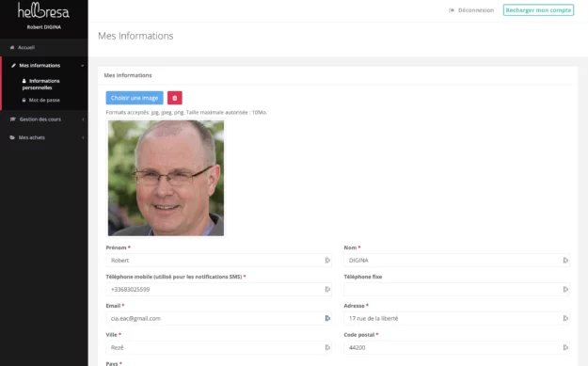Click the lock icon beside Mot de passe
The image size is (588, 366).
click(x=24, y=100)
